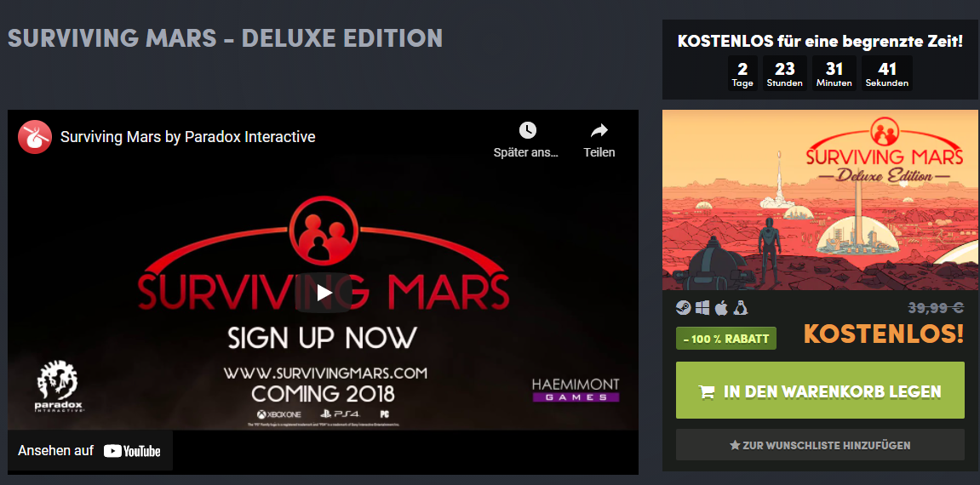The height and width of the screenshot is (485, 980).
Task: Click Zur Wunschliste hinzufügen button
Action: point(820,445)
